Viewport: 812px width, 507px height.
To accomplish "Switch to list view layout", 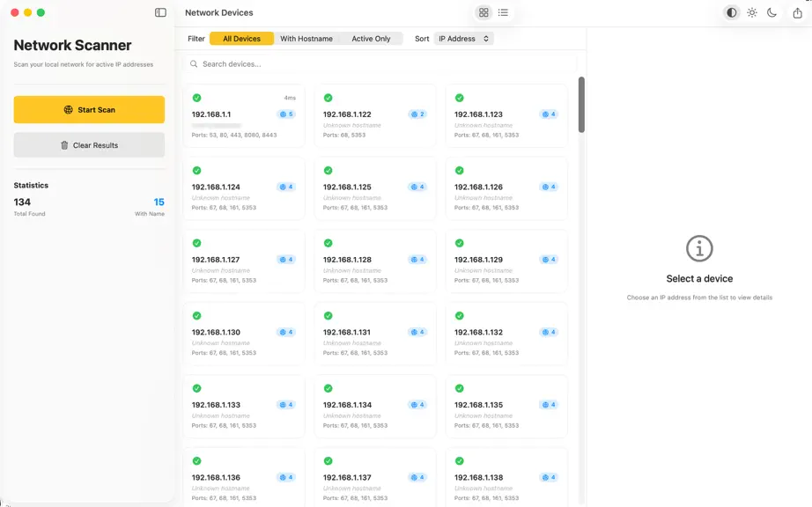I will [504, 12].
